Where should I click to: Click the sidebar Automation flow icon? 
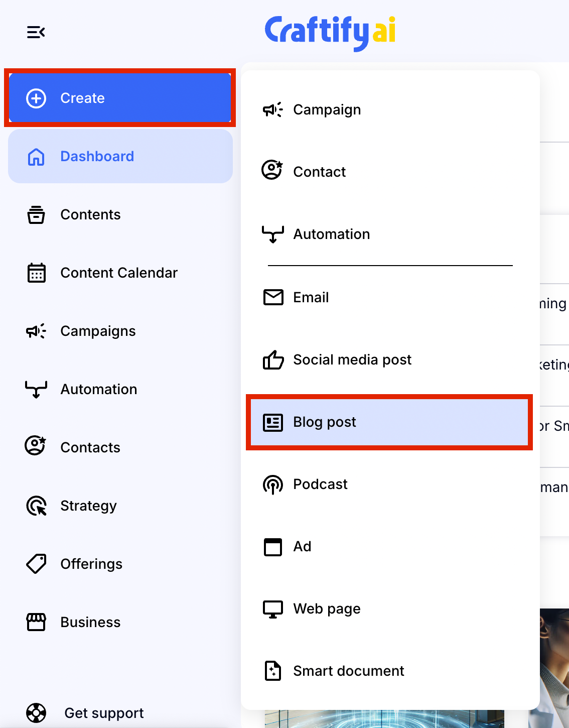pos(36,389)
